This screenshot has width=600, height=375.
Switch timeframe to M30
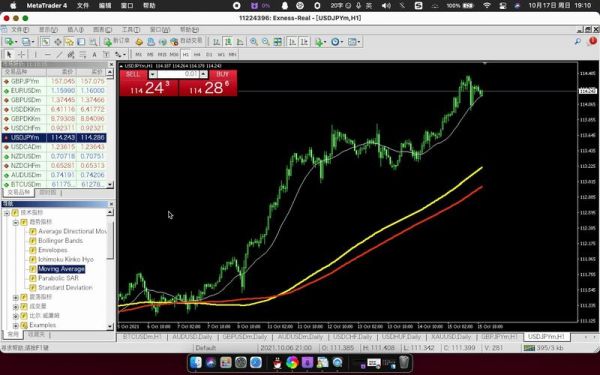click(x=174, y=54)
